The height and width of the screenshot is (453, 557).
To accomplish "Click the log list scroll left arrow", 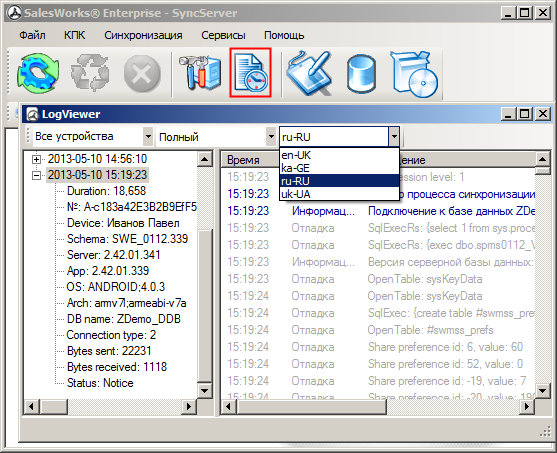I will point(228,406).
